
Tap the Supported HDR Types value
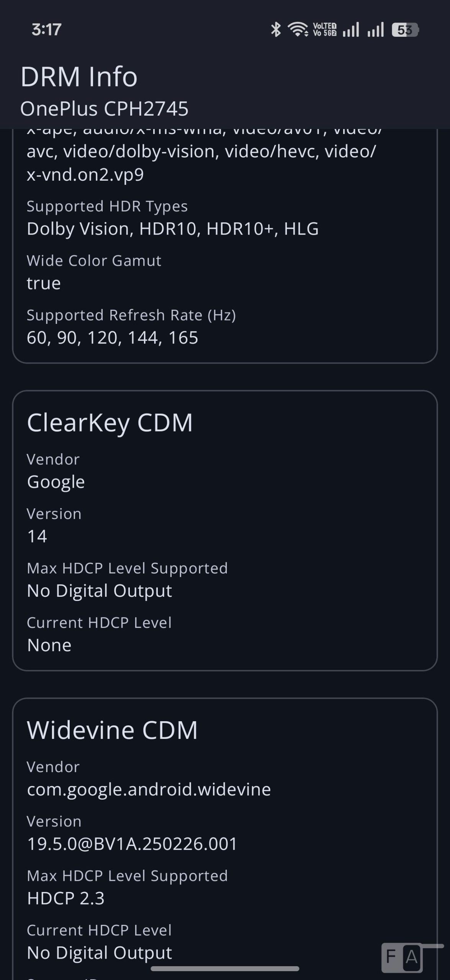tap(172, 229)
